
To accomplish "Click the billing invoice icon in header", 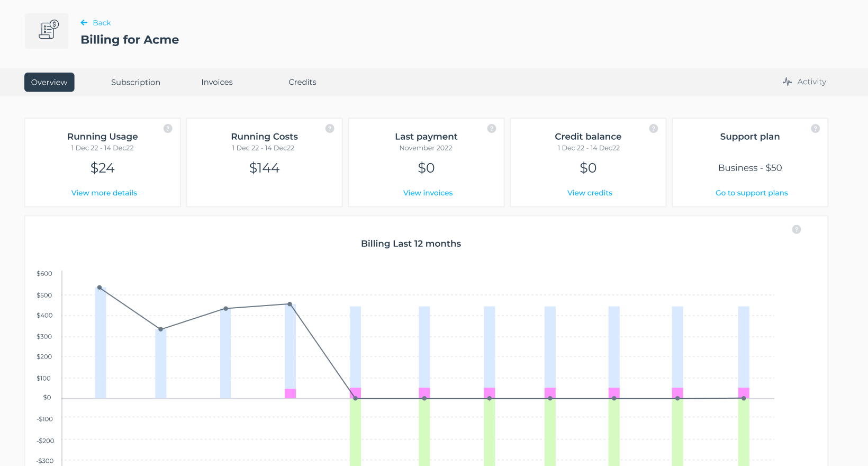I will (x=48, y=31).
